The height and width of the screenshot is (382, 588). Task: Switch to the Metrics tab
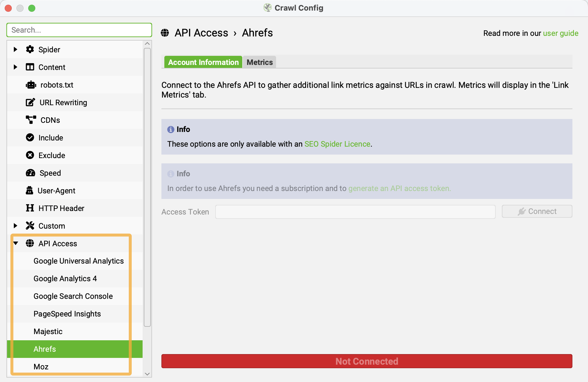click(260, 62)
